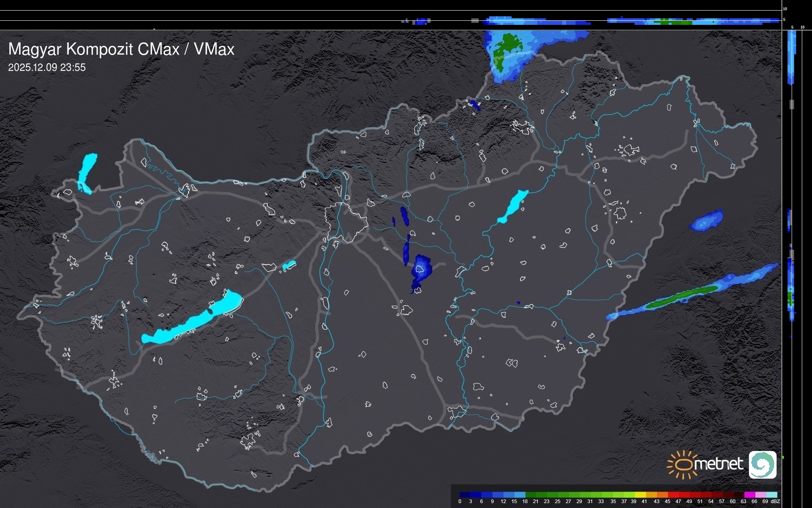Pick the magenta 63 dBZ legend swatch
This screenshot has width=812, height=508.
point(749,495)
